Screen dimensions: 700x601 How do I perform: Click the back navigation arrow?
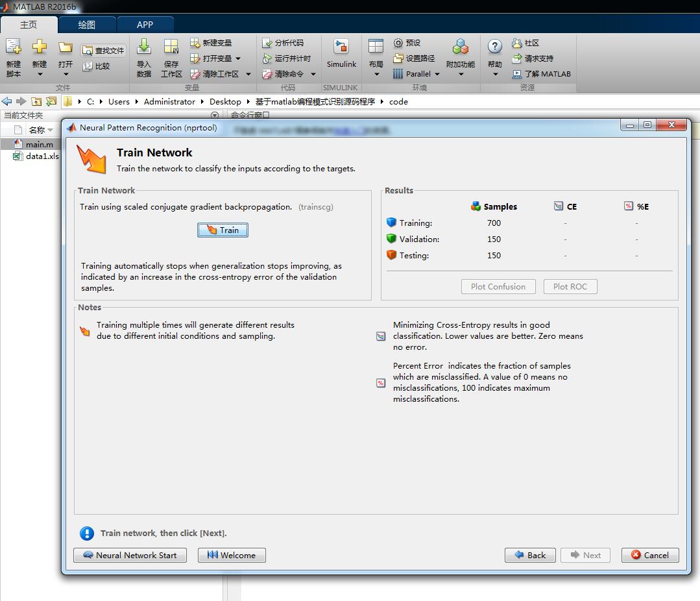click(x=6, y=101)
